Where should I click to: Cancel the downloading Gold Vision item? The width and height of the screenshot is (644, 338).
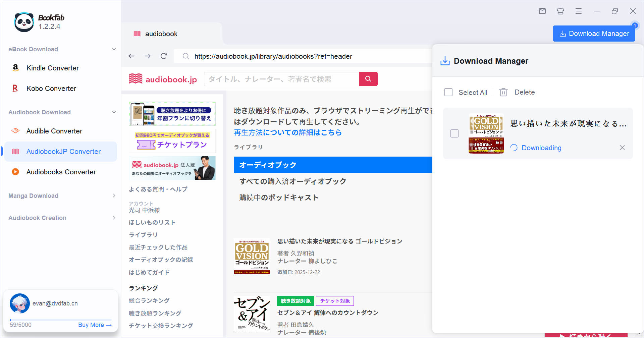pyautogui.click(x=622, y=148)
